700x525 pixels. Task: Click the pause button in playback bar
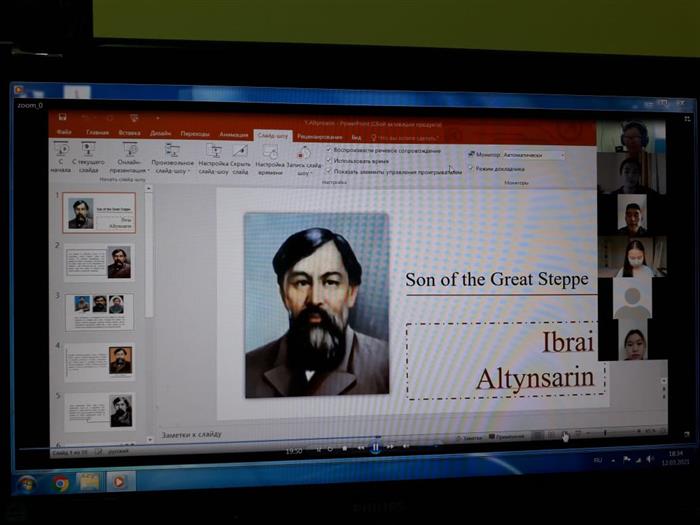(375, 449)
